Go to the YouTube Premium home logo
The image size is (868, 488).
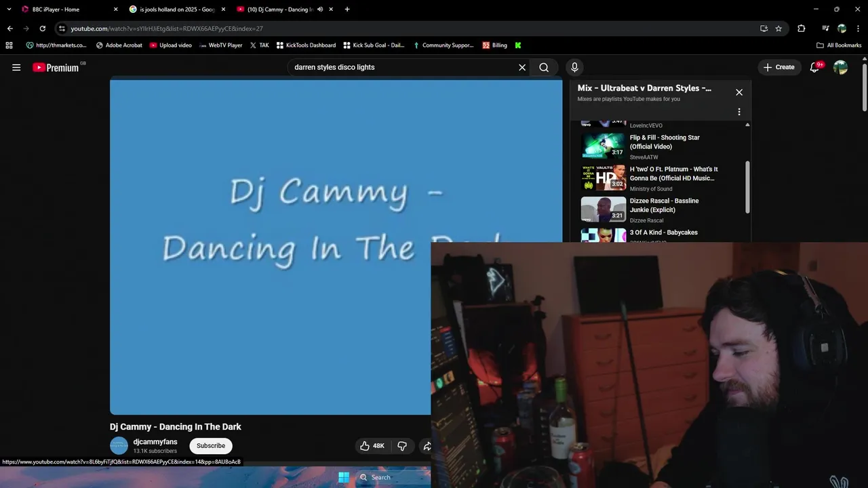click(56, 67)
